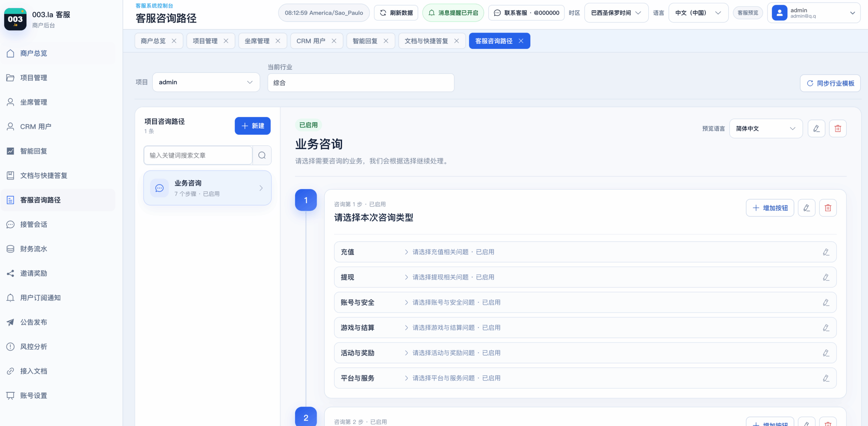Close the active 客服咨询路径 tab

tap(521, 41)
